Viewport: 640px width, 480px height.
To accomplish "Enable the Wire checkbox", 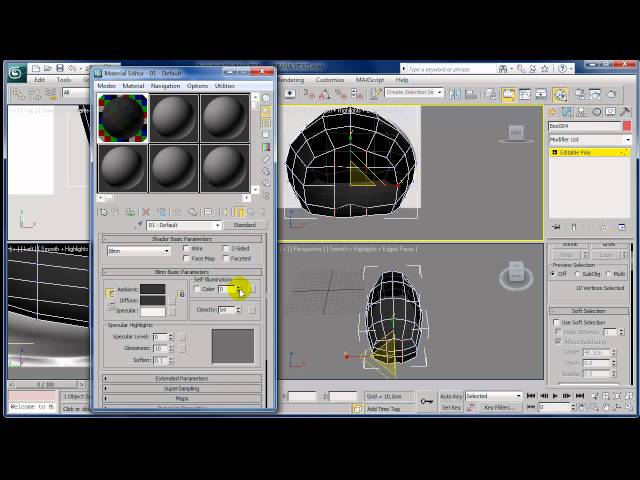I will pos(187,248).
